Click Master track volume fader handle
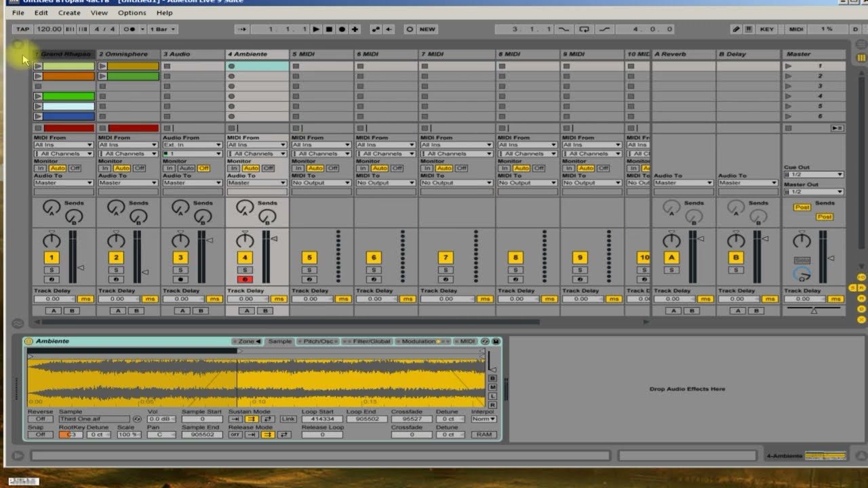 coord(832,258)
